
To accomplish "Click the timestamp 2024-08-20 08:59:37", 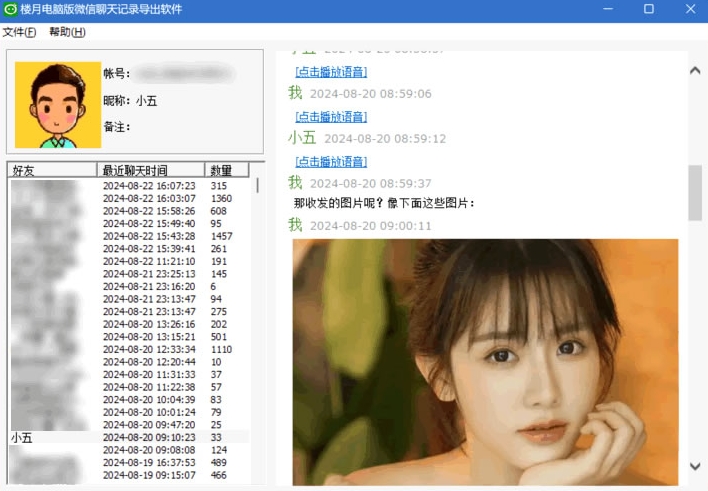I will pyautogui.click(x=371, y=183).
